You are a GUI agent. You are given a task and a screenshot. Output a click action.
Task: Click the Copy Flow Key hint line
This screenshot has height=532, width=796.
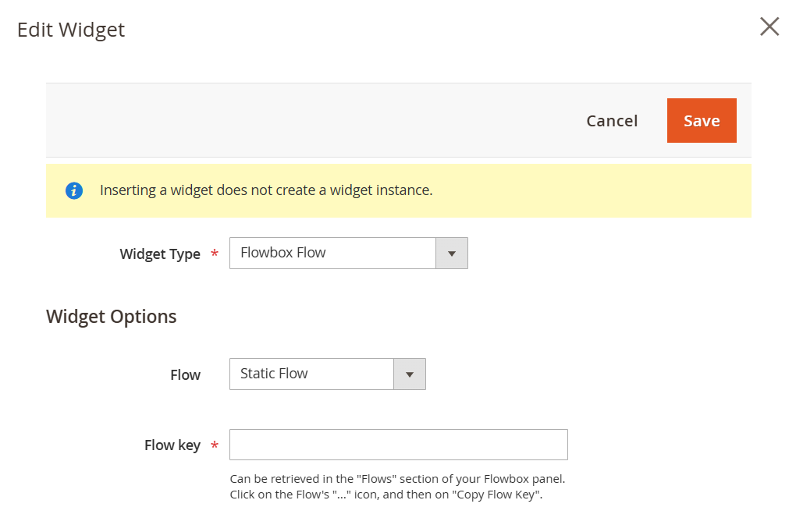pyautogui.click(x=386, y=495)
